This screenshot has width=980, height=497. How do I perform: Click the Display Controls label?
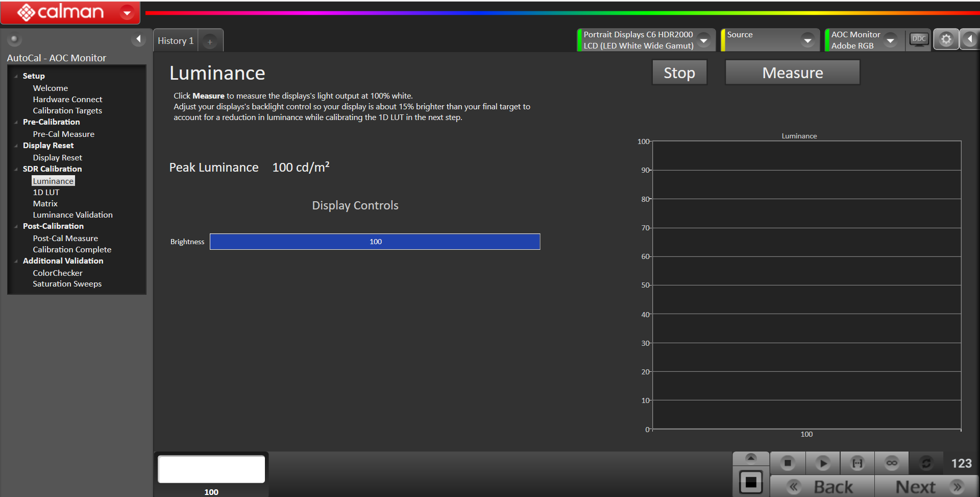(355, 205)
